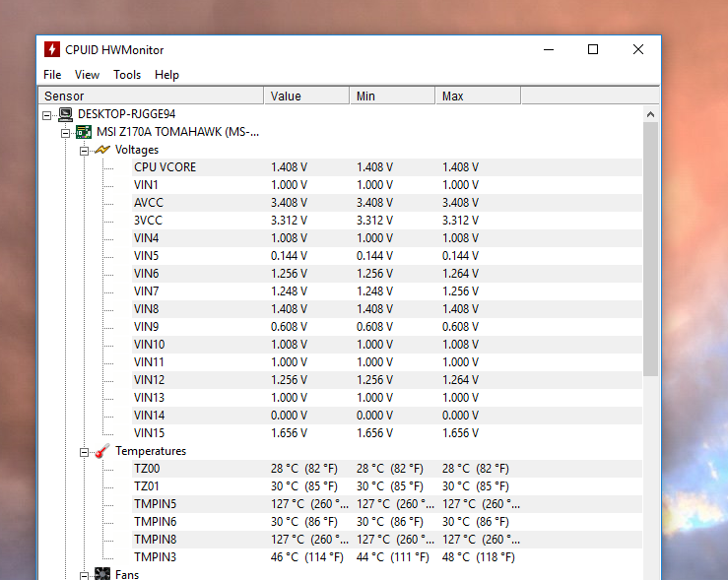Select the 3VCC sensor row
The width and height of the screenshot is (728, 580).
[x=387, y=221]
